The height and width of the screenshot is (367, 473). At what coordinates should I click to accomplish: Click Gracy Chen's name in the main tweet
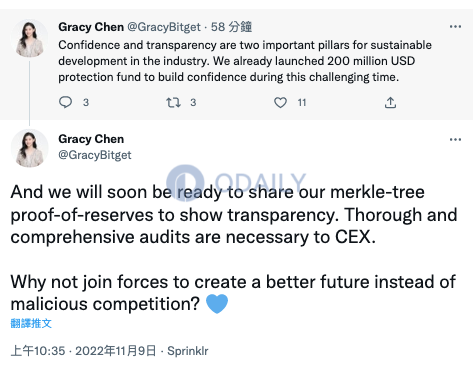pyautogui.click(x=91, y=139)
